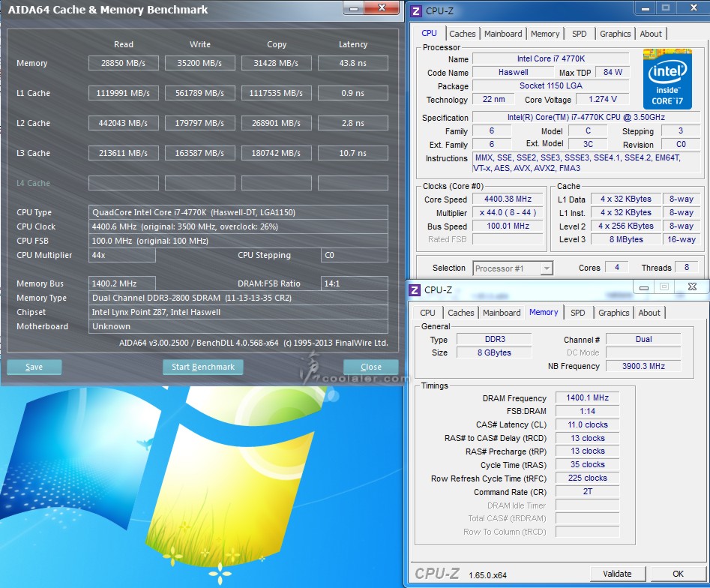Screen dimensions: 710x588
Task: Close the lower CPU-Z window
Action: 692,286
